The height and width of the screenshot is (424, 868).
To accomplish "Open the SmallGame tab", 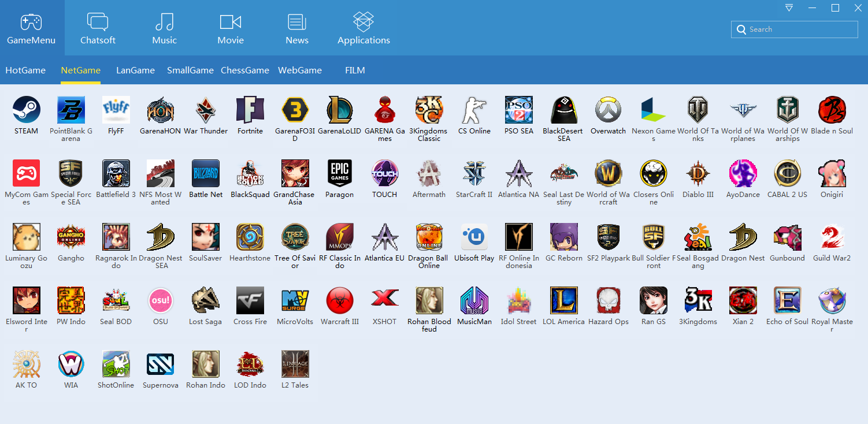I will (x=190, y=70).
